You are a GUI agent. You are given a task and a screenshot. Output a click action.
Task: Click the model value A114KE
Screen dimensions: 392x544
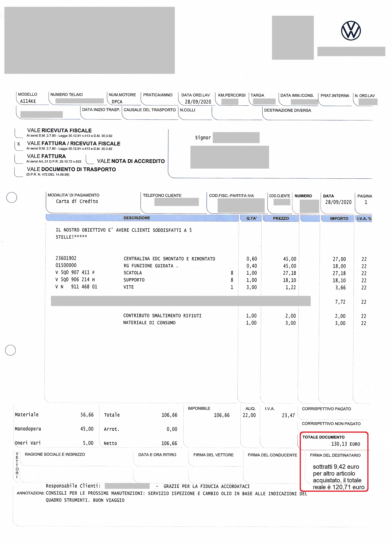[x=28, y=101]
